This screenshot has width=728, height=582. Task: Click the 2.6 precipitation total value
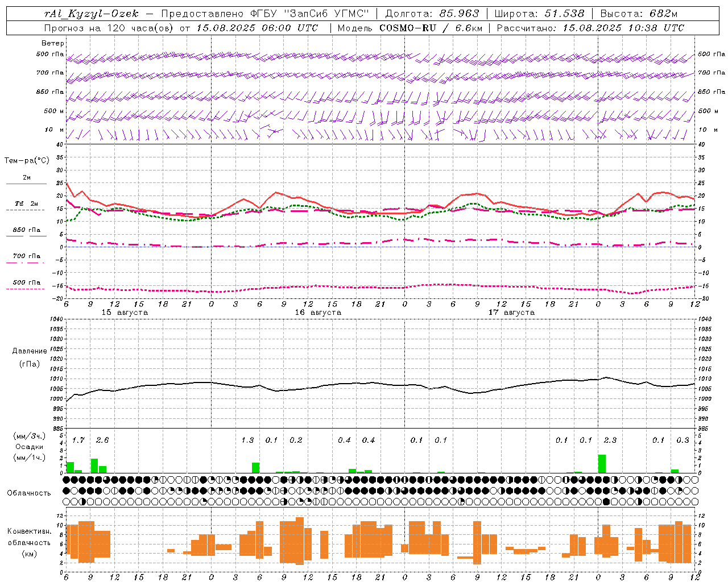[x=102, y=440]
